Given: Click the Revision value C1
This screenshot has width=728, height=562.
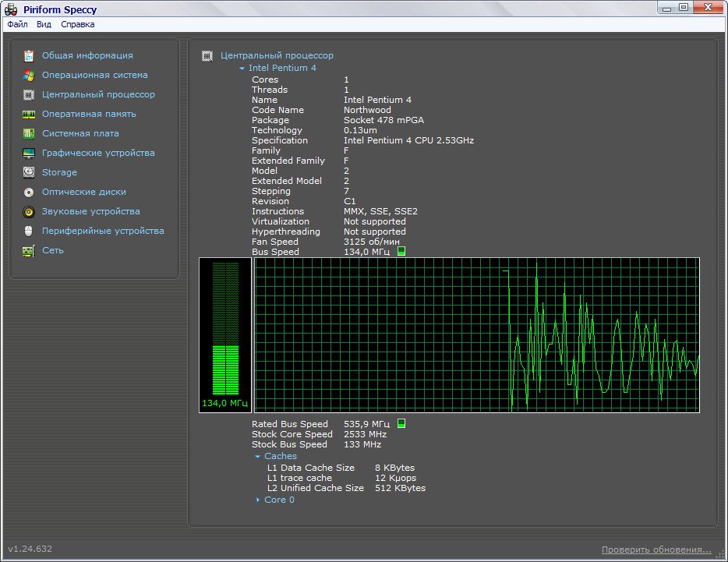Looking at the screenshot, I should [x=350, y=201].
